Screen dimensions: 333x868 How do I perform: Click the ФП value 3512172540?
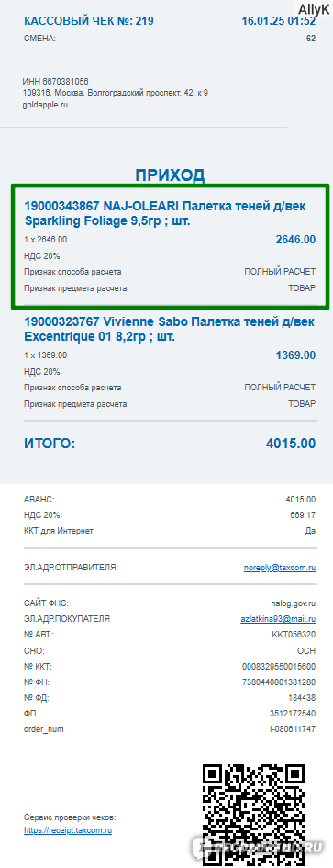click(293, 714)
